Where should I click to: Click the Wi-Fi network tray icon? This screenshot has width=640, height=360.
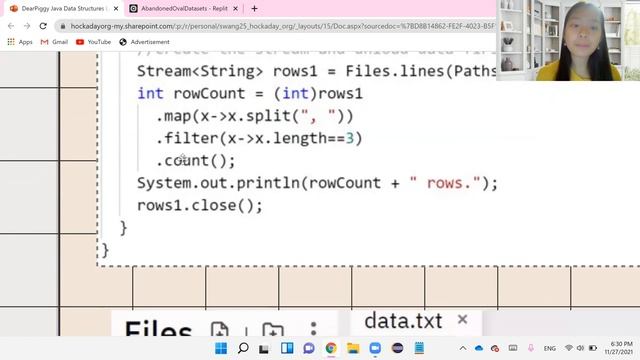(x=569, y=348)
